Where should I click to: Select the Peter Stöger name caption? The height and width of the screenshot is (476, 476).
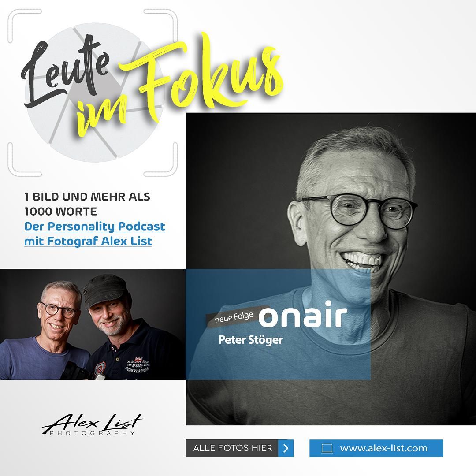[250, 340]
